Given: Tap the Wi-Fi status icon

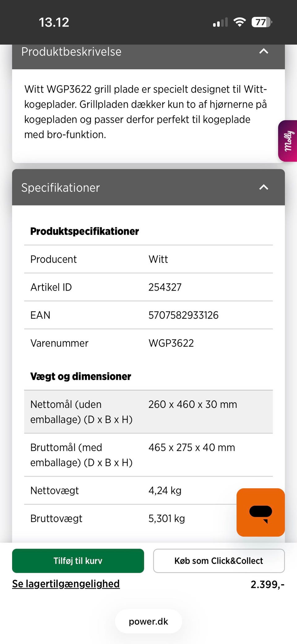Looking at the screenshot, I should coord(239,22).
